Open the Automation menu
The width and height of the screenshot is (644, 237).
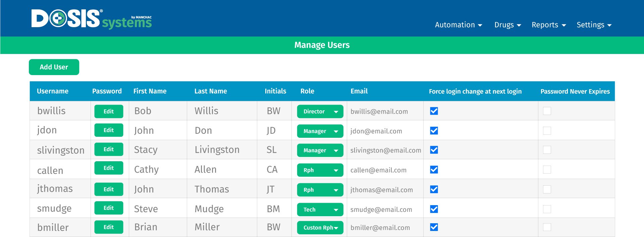coord(459,25)
